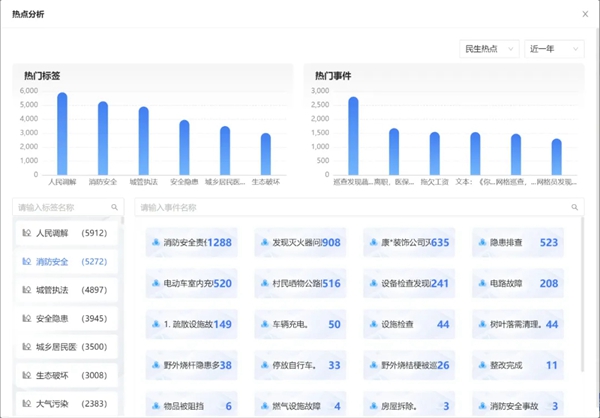Click the 生态破坏 bar in 热门标签 chart

coord(266,154)
